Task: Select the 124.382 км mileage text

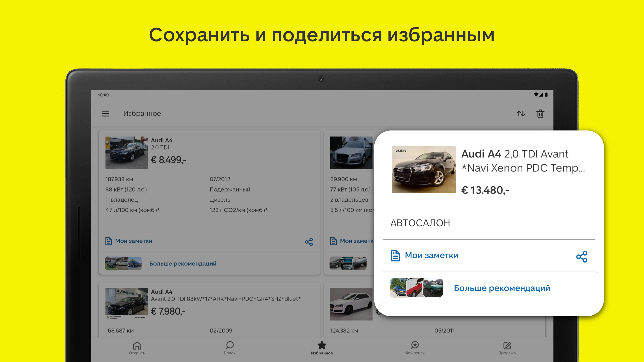Action: click(x=344, y=331)
